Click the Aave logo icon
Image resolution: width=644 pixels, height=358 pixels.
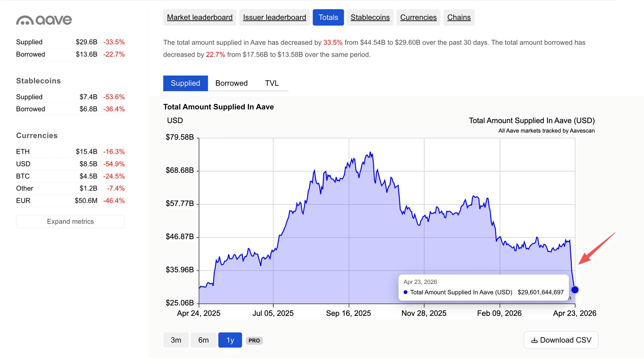[25, 20]
